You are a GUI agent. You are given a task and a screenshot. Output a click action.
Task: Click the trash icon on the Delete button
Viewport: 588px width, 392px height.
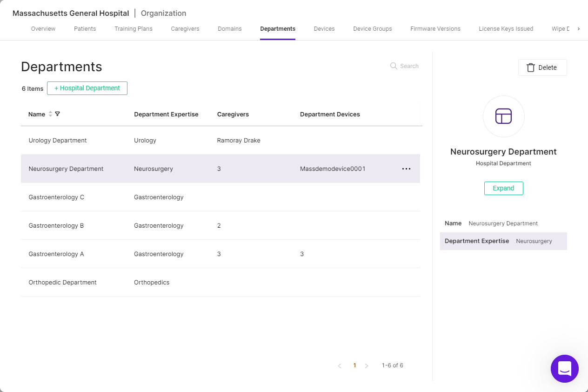pos(530,68)
